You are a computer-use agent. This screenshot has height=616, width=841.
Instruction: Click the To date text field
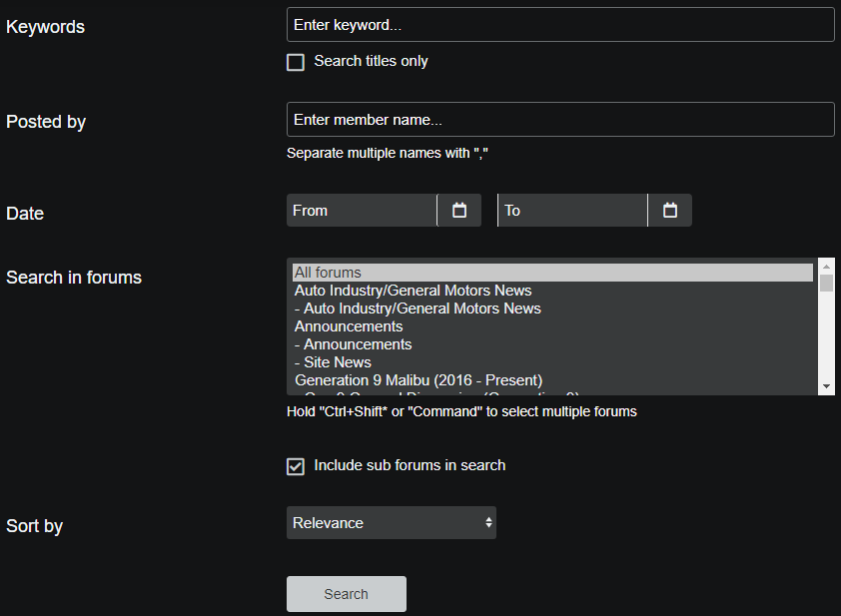tap(572, 211)
